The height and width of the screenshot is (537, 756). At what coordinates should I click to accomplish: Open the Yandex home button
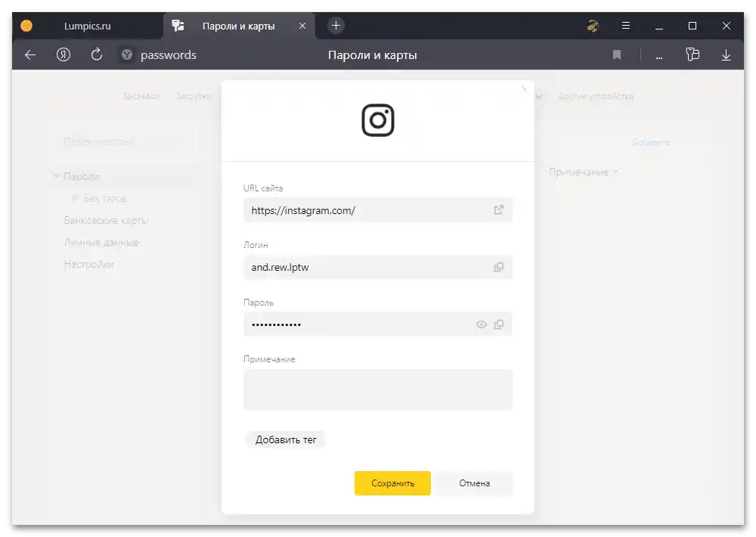pyautogui.click(x=64, y=54)
